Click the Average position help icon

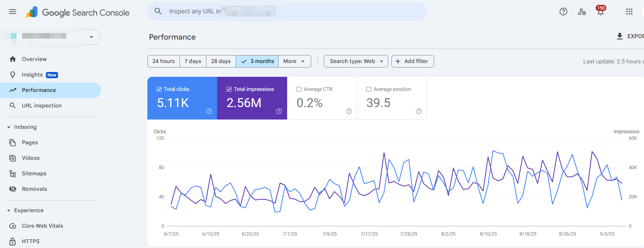[x=419, y=111]
